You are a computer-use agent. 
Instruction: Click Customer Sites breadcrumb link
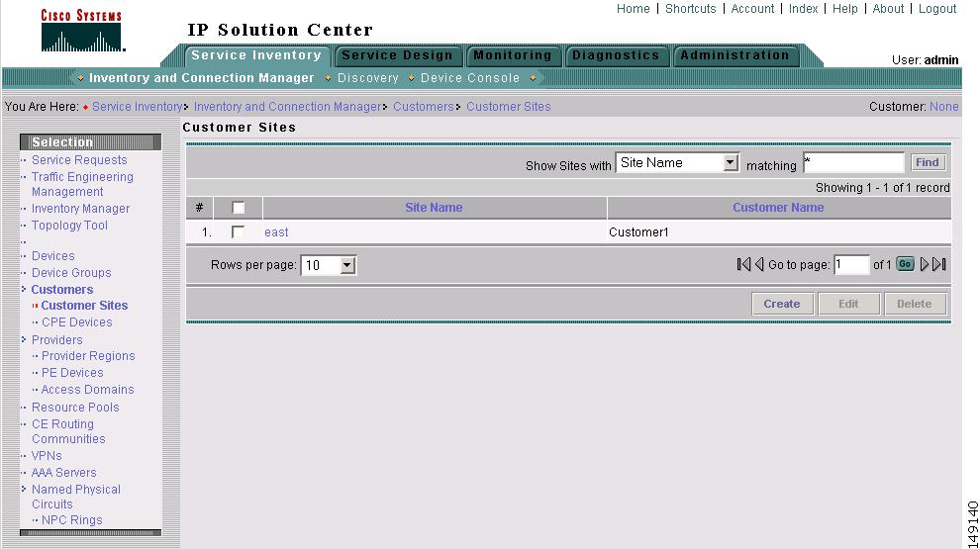[x=509, y=107]
